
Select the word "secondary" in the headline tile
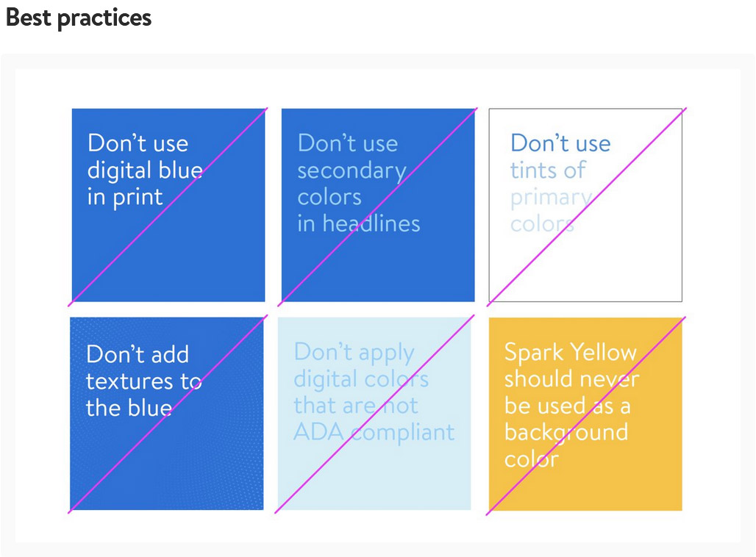352,170
